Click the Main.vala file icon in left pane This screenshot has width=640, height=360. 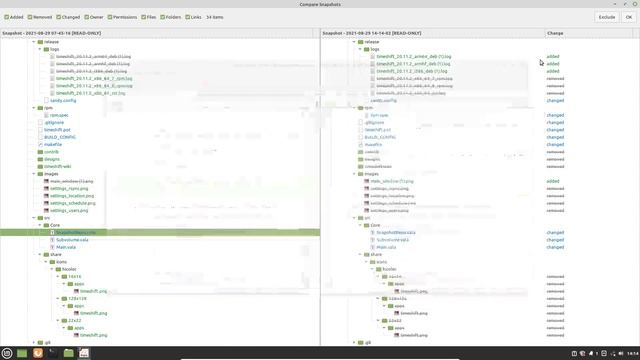(x=52, y=247)
